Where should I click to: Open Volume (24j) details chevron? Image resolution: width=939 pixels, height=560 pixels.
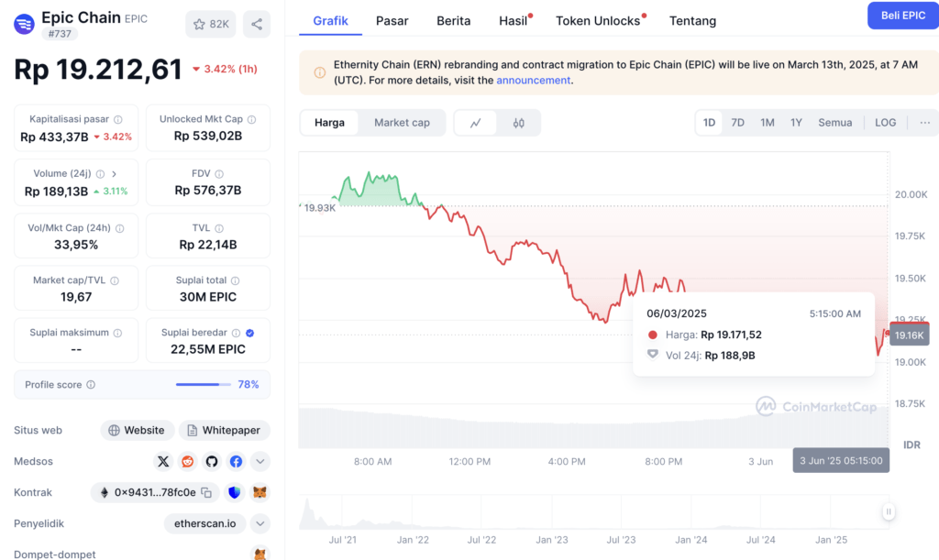pos(115,173)
